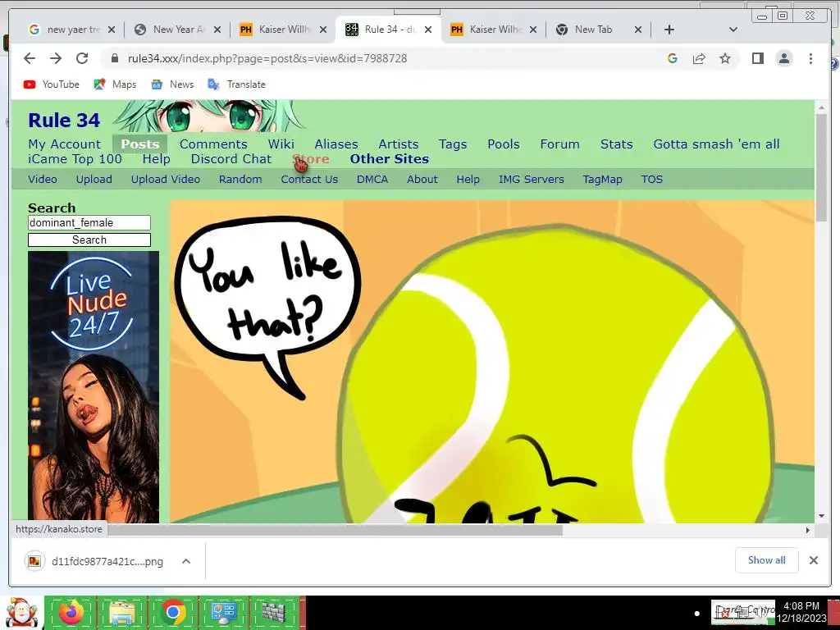
Task: Share this page icon
Action: (699, 58)
